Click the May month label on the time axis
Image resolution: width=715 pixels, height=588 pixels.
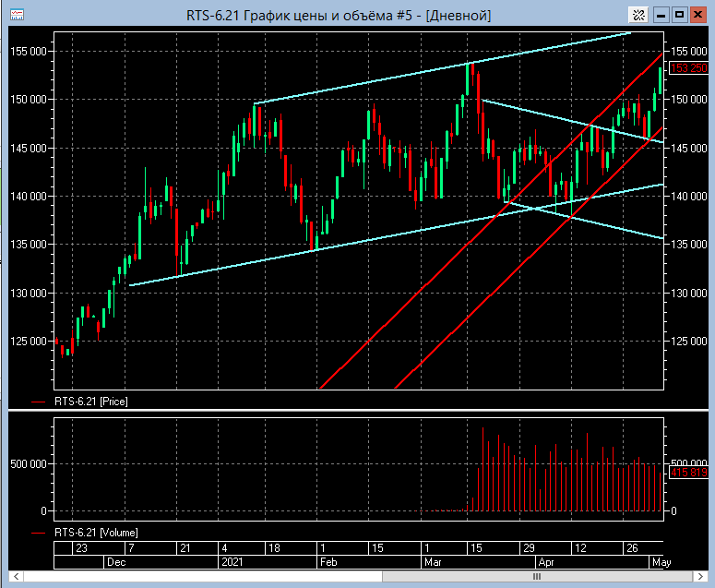tap(661, 562)
